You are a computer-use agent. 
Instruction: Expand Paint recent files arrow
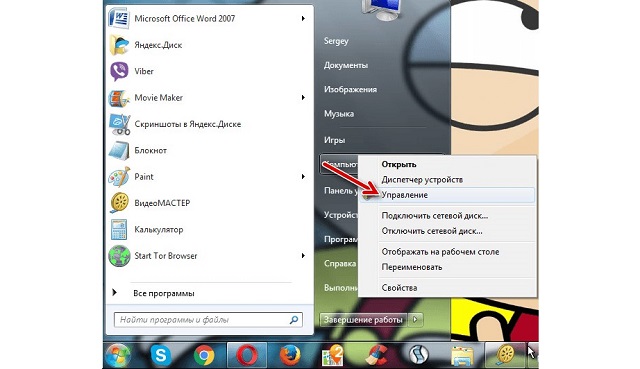point(303,177)
